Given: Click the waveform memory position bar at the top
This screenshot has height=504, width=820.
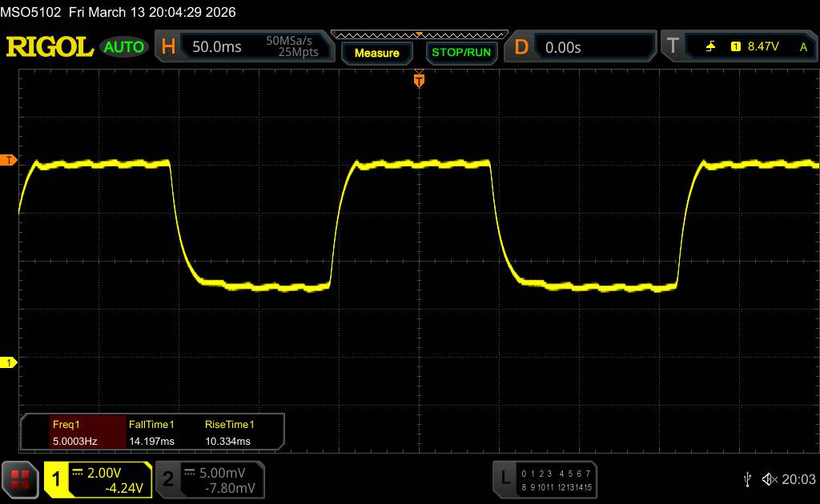Looking at the screenshot, I should 419,34.
